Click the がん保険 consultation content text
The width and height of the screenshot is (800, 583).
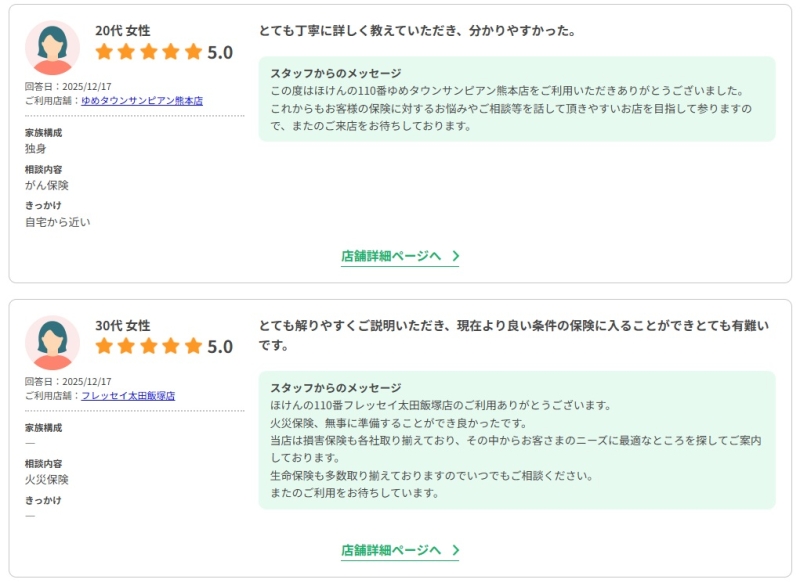pyautogui.click(x=47, y=185)
